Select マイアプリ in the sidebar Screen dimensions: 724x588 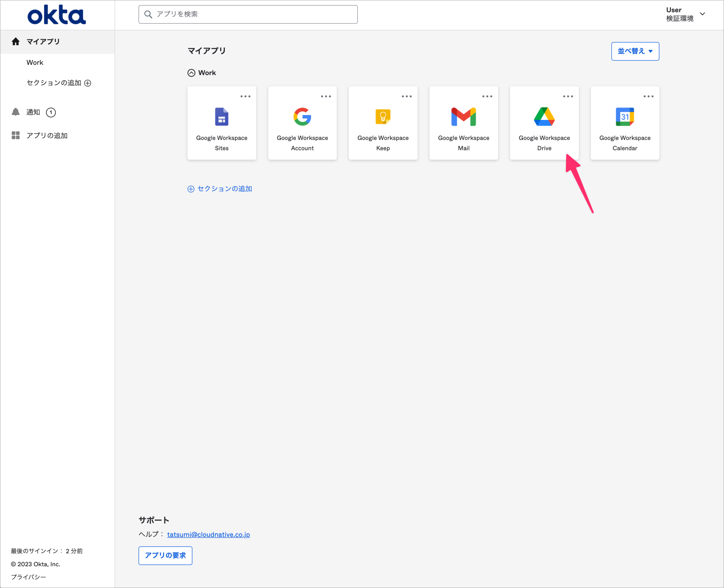[x=43, y=41]
